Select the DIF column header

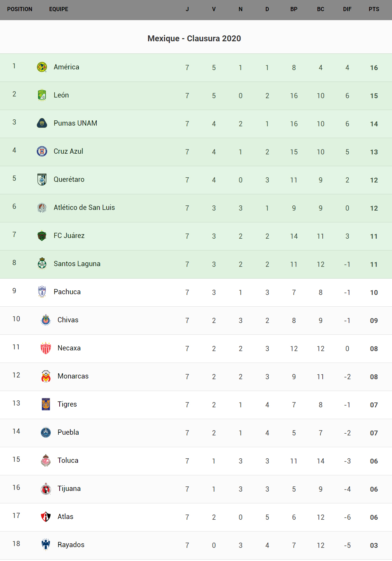click(x=347, y=9)
